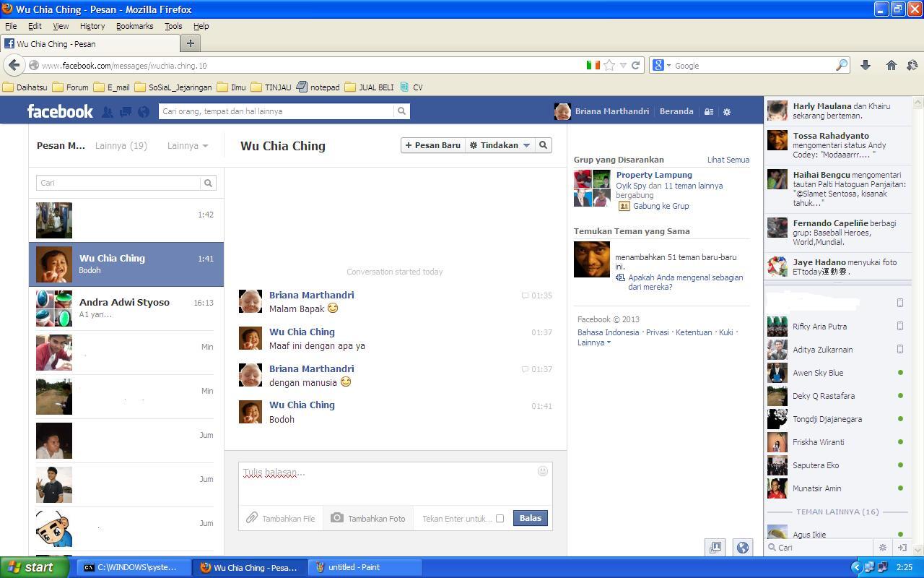Open Daihatsu bookmarks folder
This screenshot has height=578, width=924.
(x=25, y=87)
